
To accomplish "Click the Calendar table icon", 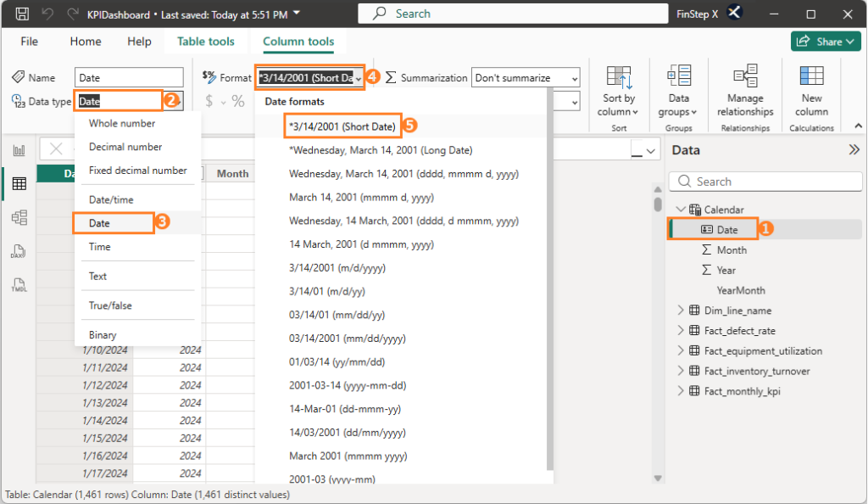I will point(695,210).
